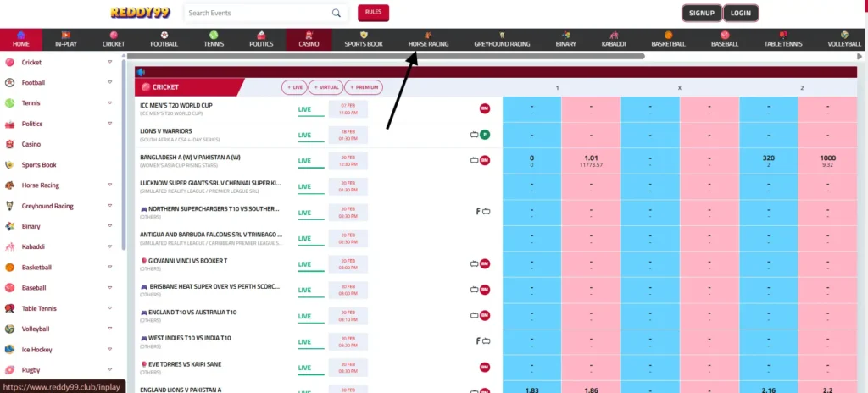This screenshot has height=393, width=868.
Task: Click the speaker announcement icon
Action: pyautogui.click(x=141, y=72)
